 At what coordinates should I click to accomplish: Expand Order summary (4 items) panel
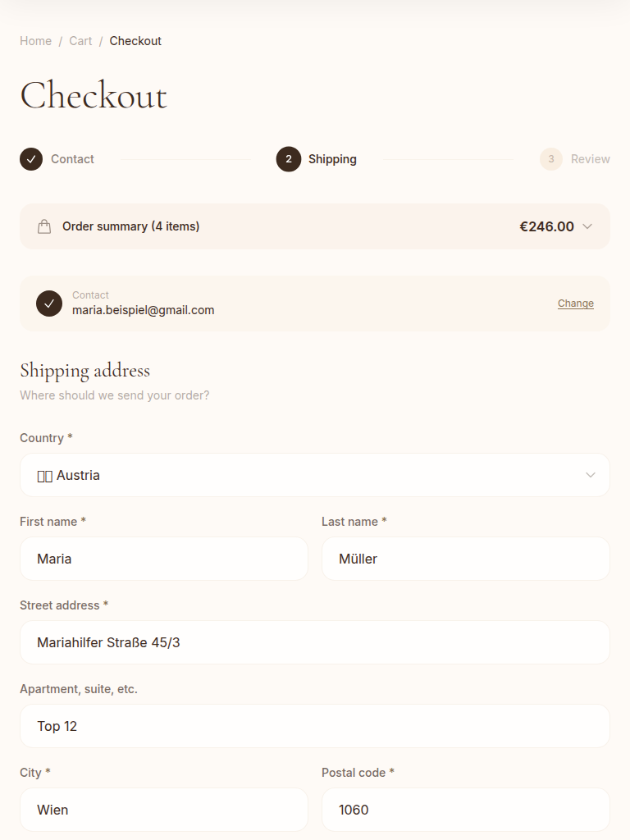131,226
